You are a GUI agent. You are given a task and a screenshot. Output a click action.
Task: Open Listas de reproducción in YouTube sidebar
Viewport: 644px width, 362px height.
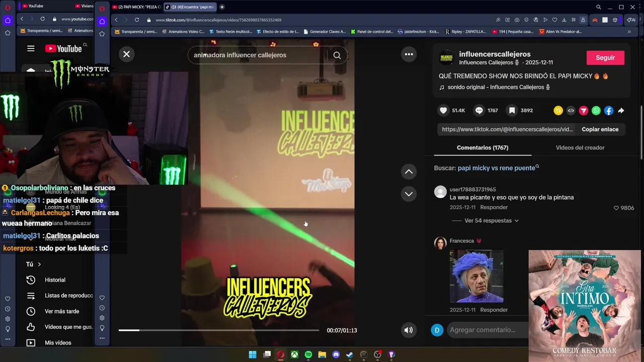59,296
